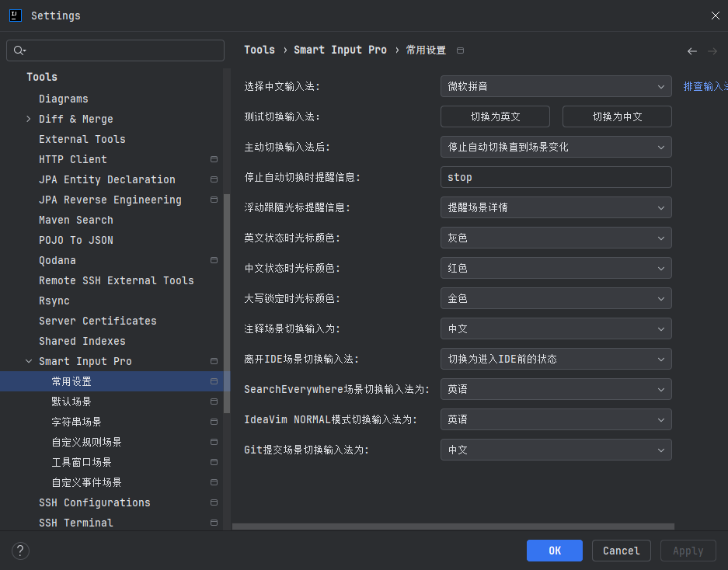The image size is (728, 570).
Task: Click the back navigation arrow icon
Action: click(691, 51)
